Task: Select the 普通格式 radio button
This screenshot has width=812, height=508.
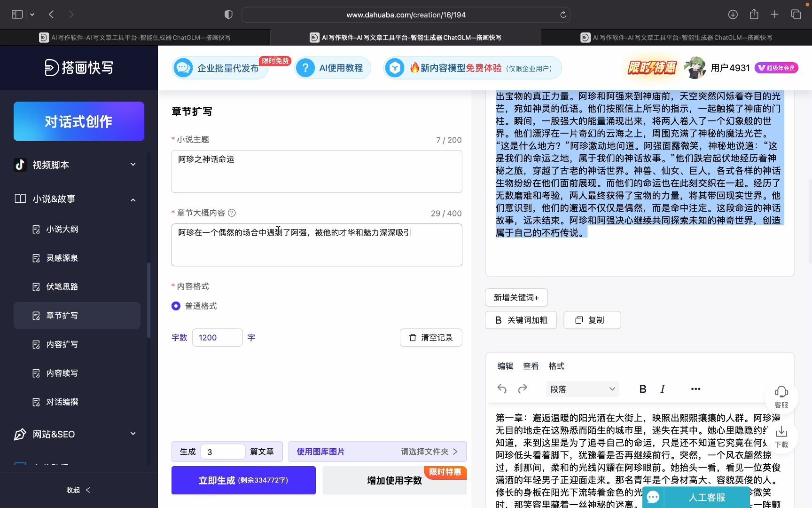Action: point(176,306)
